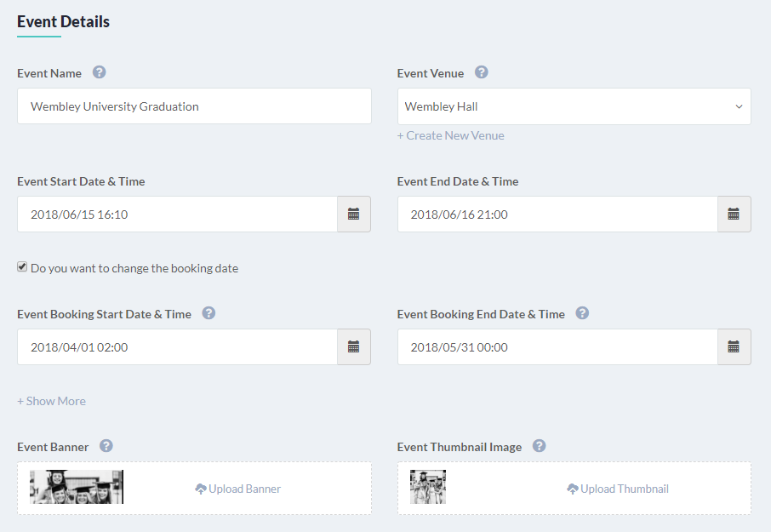This screenshot has width=771, height=532.
Task: Click Create New Venue link
Action: [x=451, y=135]
